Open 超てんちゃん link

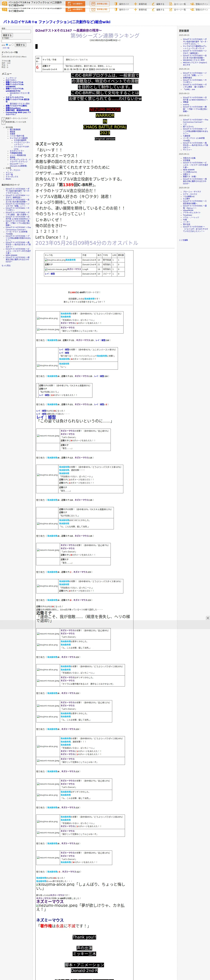pyautogui.click(x=188, y=127)
